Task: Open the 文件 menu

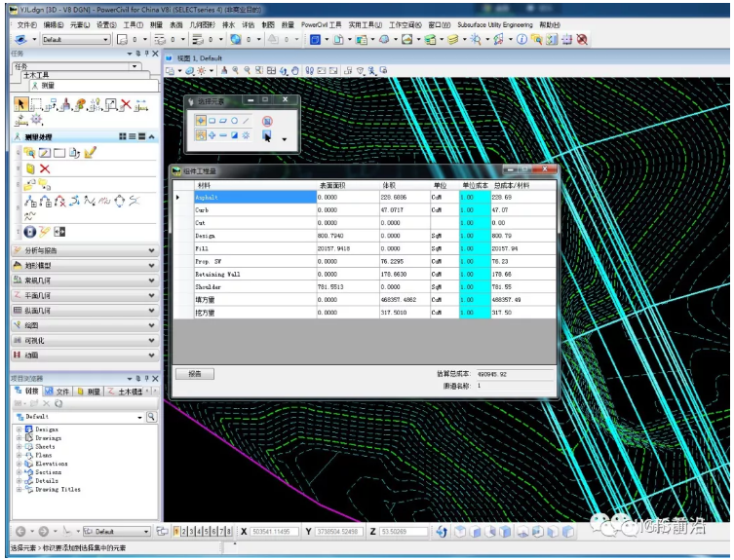Action: [x=26, y=24]
